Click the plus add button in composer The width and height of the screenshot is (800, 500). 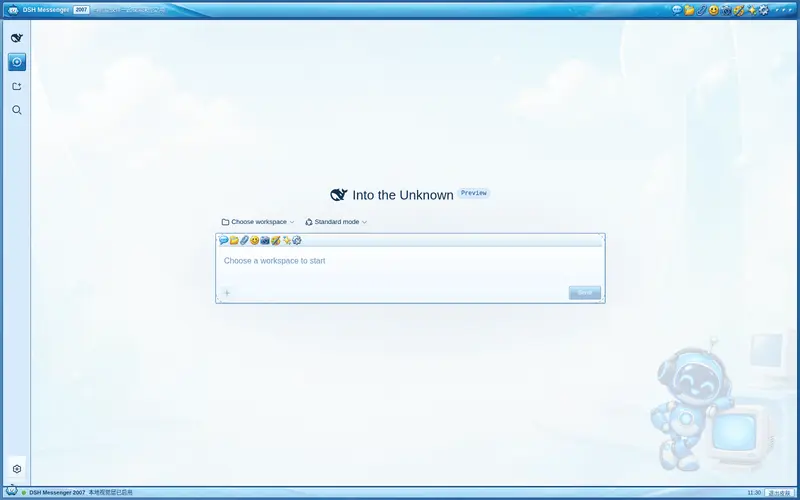[x=227, y=293]
